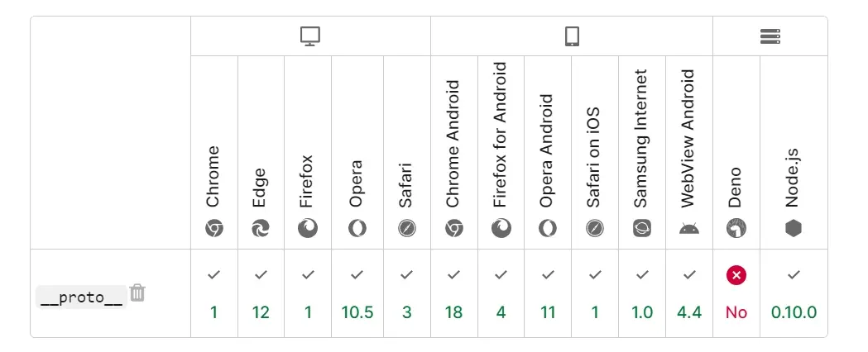
Task: Click the Samsung Internet logo icon
Action: pyautogui.click(x=642, y=228)
